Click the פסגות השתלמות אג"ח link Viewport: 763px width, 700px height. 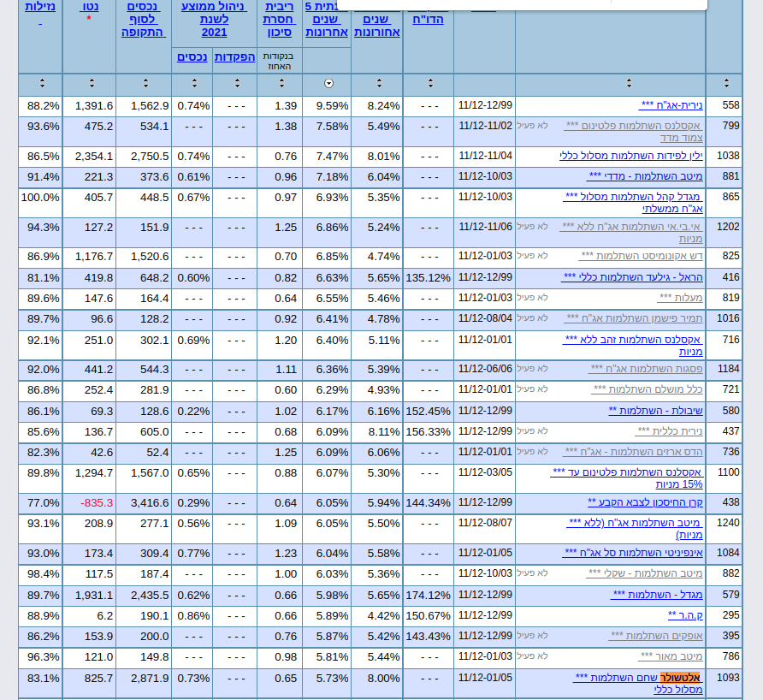646,370
